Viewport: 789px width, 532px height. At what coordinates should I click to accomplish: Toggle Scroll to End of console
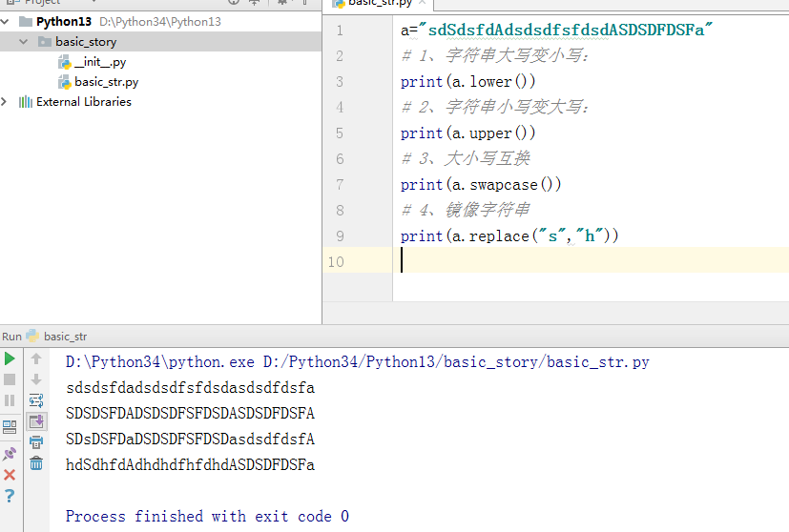[36, 421]
